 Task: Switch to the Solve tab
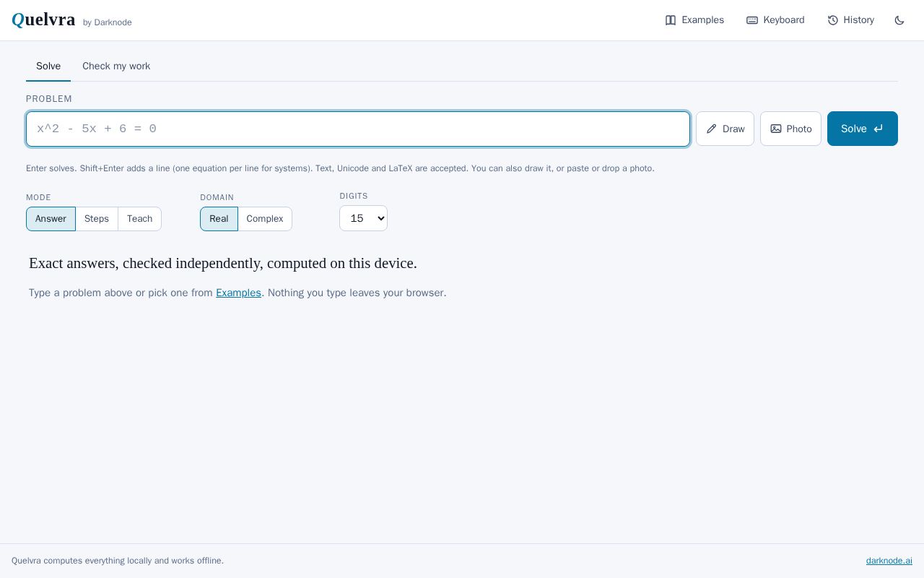[48, 66]
